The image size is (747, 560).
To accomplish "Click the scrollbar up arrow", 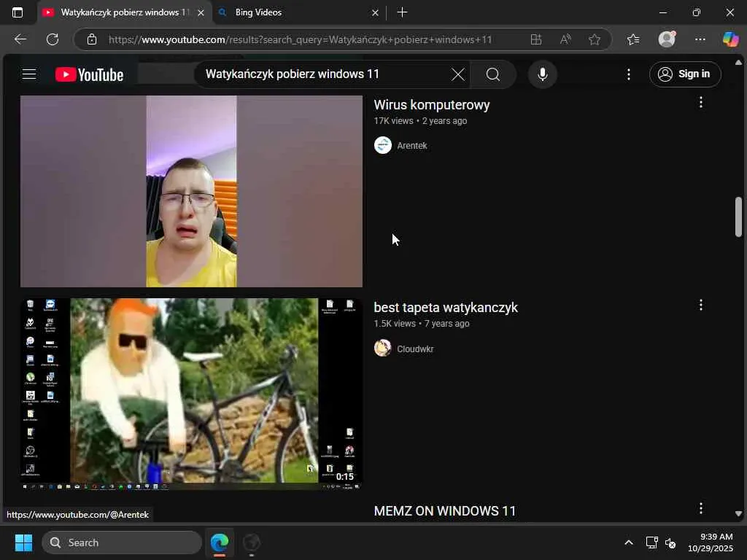I will pos(738,63).
